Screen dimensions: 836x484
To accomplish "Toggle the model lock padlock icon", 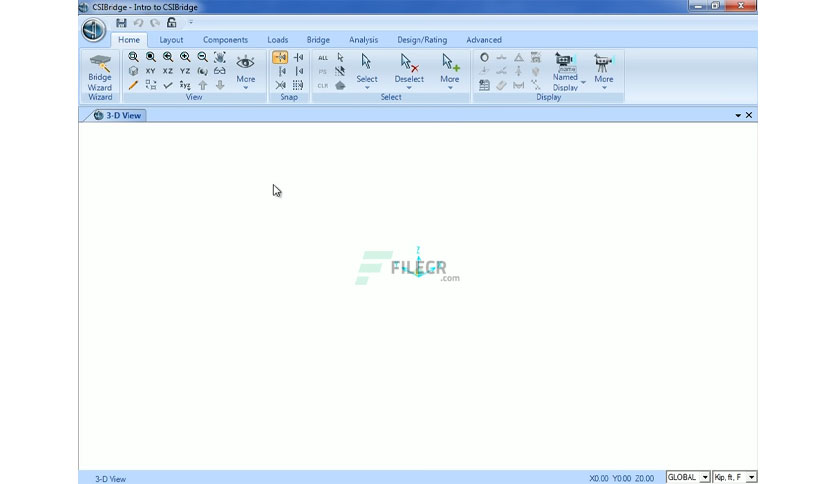I will point(172,22).
